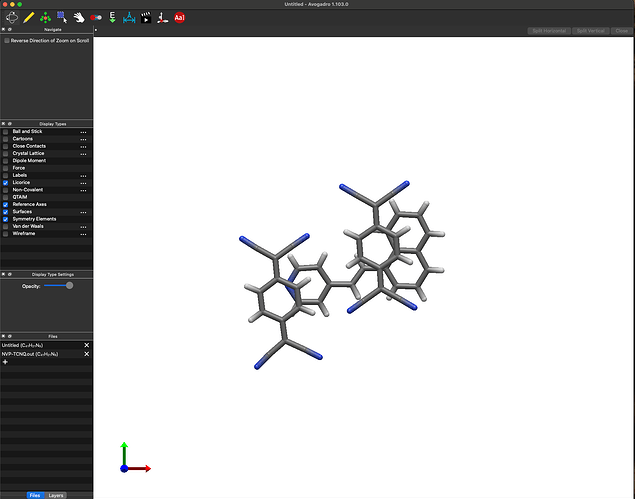Open settings dots for Surfaces
The height and width of the screenshot is (499, 635).
pyautogui.click(x=84, y=212)
